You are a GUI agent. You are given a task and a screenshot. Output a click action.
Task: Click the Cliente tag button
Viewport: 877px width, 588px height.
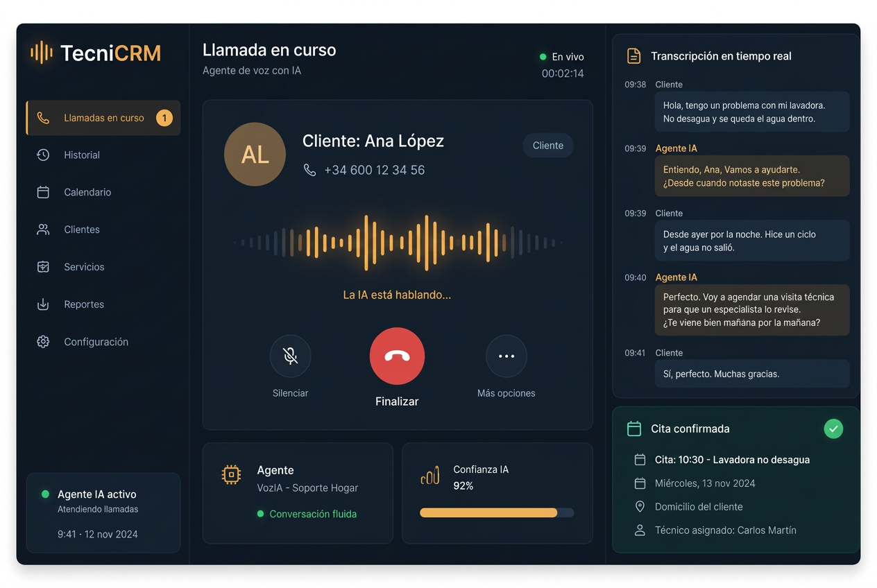(x=548, y=146)
